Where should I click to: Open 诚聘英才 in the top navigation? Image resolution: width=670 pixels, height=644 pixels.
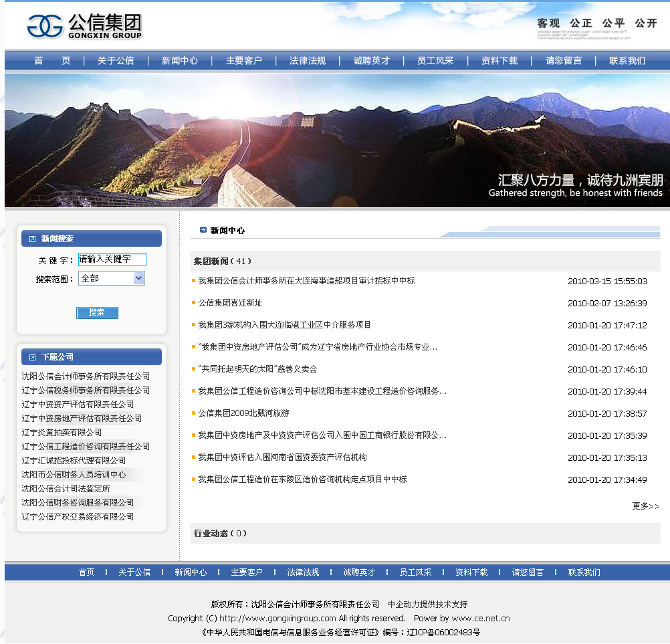tap(370, 60)
